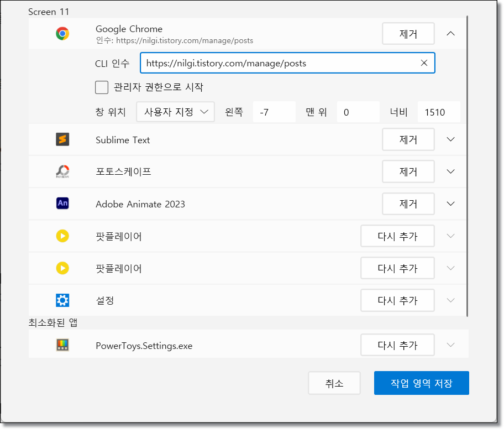The height and width of the screenshot is (438, 504).
Task: Click the 인수 URL subtitle under Google Chrome
Action: [x=175, y=40]
